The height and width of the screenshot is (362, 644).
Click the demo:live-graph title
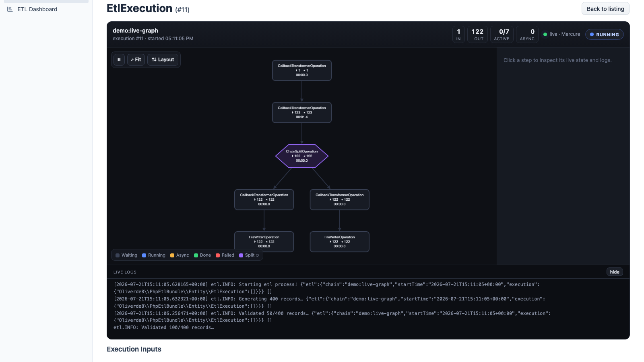tap(135, 31)
